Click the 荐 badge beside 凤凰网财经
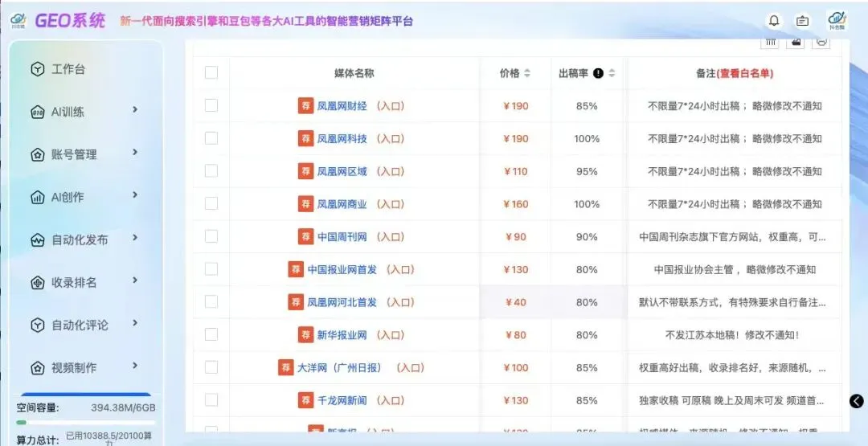The width and height of the screenshot is (868, 446). click(x=305, y=106)
